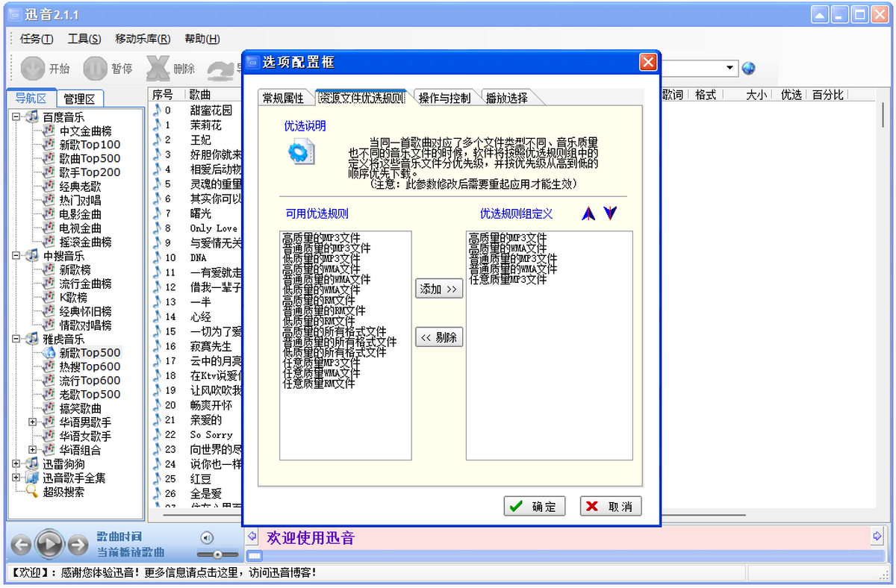Click the globe icon beside the search box
The image size is (896, 588).
click(x=748, y=68)
